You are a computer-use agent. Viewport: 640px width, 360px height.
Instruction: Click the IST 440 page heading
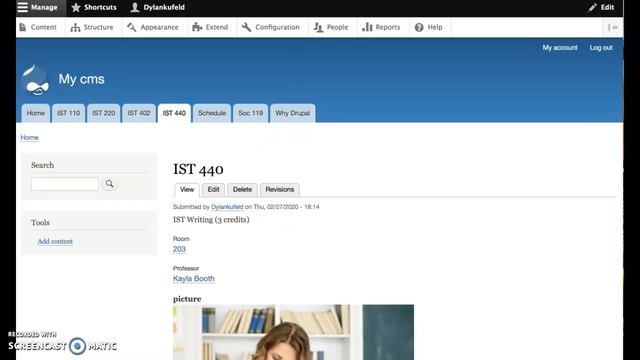pos(198,169)
